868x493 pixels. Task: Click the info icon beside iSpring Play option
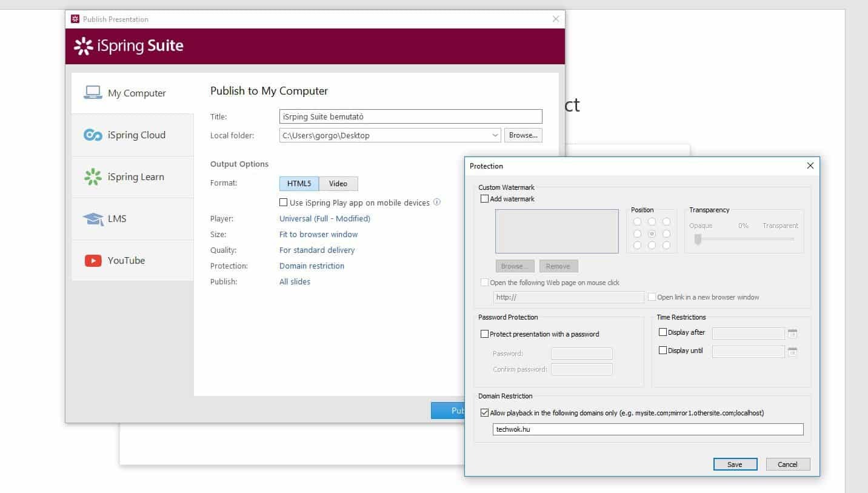(437, 203)
